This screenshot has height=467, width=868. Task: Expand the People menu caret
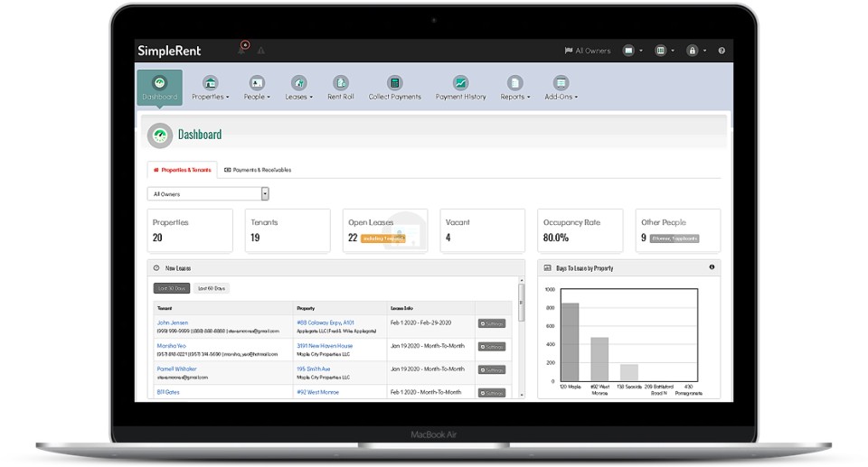pyautogui.click(x=269, y=98)
